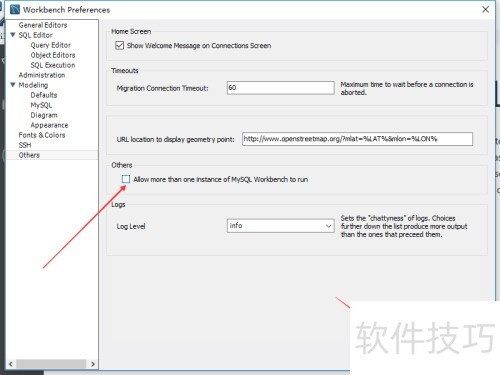Click the right arrow of tree scrollbar
This screenshot has width=500, height=375.
click(x=93, y=364)
